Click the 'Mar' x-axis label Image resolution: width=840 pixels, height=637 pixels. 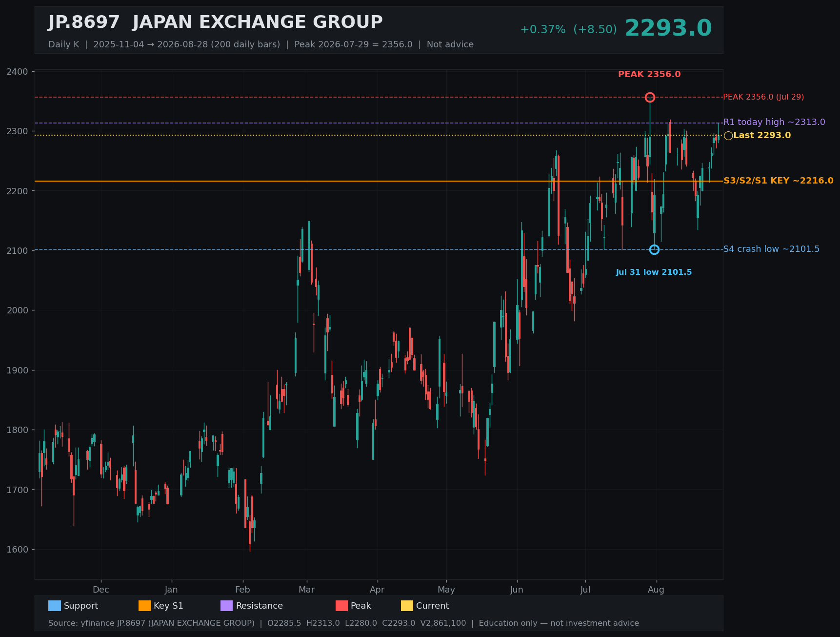click(x=306, y=590)
